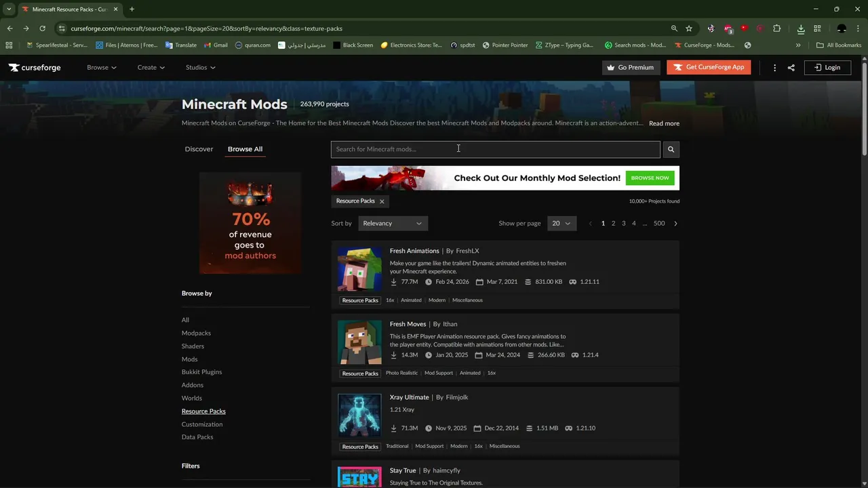
Task: Go to results page 2
Action: [x=613, y=224]
